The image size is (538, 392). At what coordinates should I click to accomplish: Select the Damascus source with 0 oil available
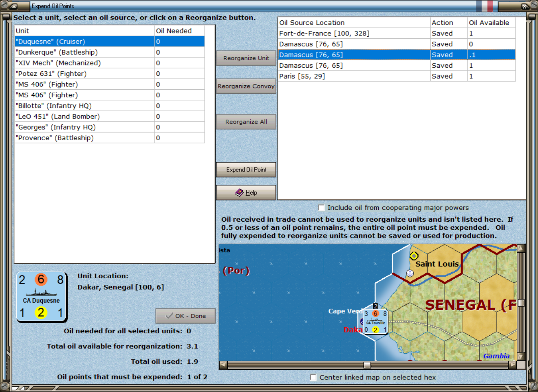tap(397, 44)
